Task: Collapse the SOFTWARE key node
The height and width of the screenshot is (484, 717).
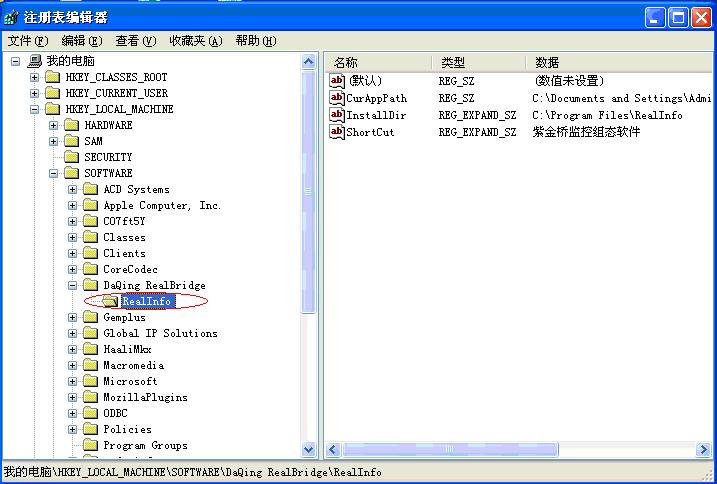Action: pos(53,173)
